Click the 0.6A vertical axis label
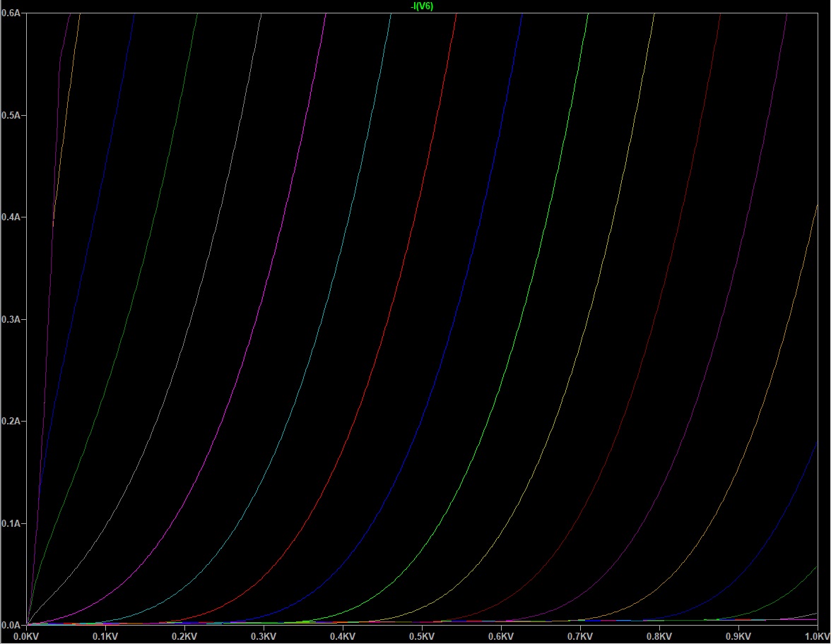831x644 pixels. (x=11, y=13)
